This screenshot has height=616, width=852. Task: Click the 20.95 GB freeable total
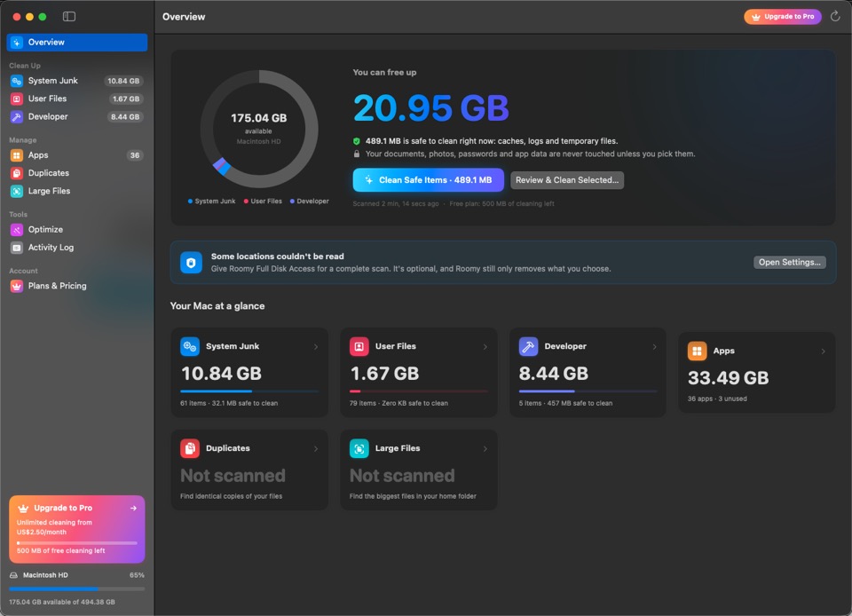tap(431, 107)
